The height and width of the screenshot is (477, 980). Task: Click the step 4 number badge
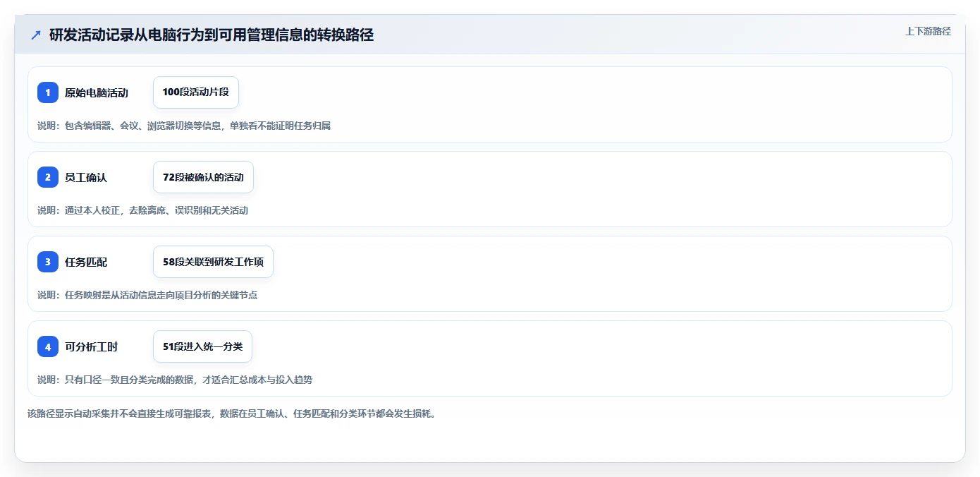pyautogui.click(x=48, y=346)
